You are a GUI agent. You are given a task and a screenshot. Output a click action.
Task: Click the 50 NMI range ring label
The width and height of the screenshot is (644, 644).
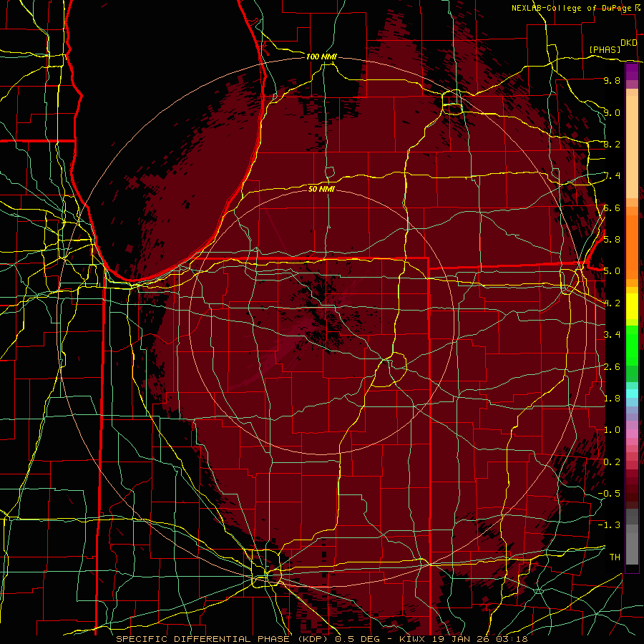coord(321,189)
